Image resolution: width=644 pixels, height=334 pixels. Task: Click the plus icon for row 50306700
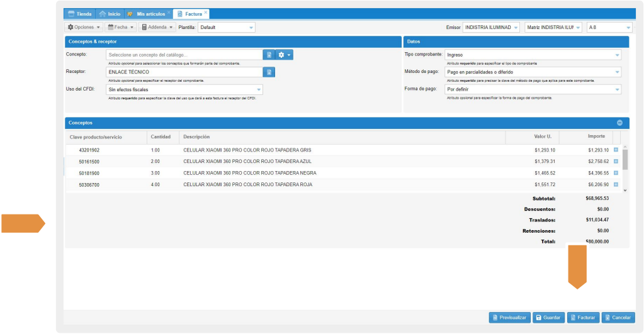(x=616, y=185)
